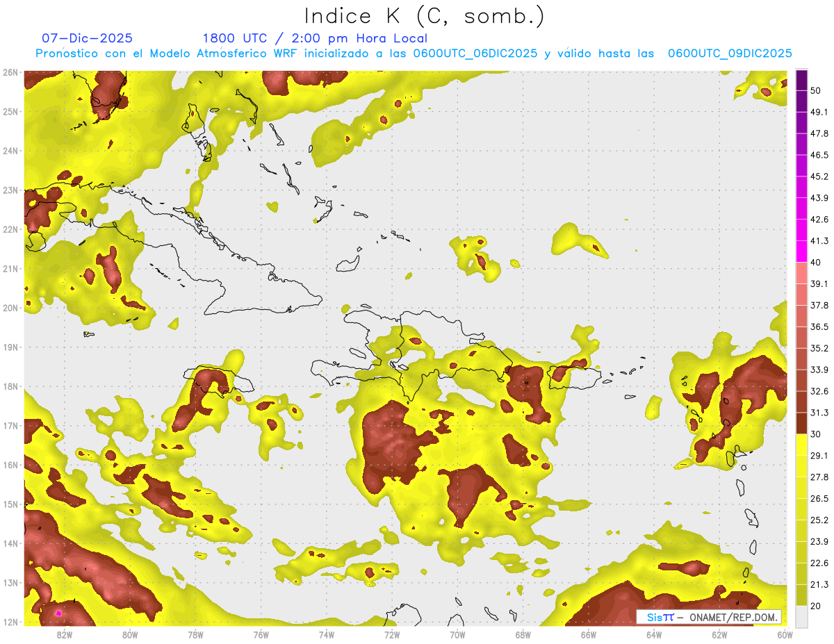This screenshot has height=644, width=834.
Task: Select the initialization text '0600UTC_06DIC2025'
Action: click(475, 53)
